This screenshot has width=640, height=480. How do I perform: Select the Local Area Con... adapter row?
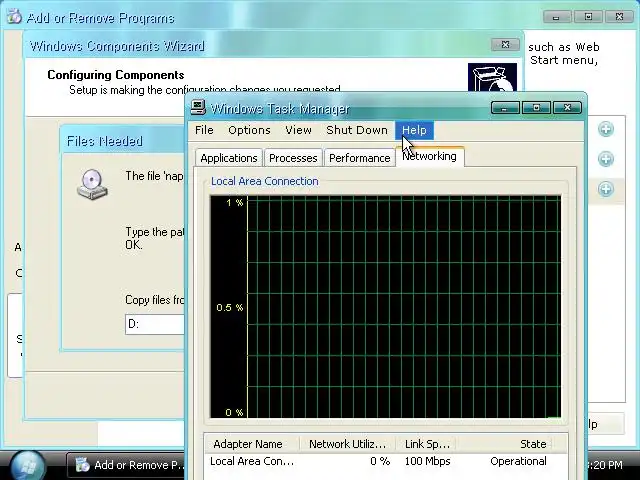tap(386, 461)
